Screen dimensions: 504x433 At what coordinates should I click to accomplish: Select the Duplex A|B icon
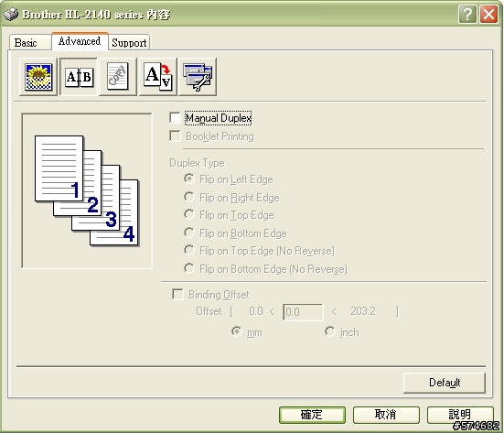click(x=79, y=77)
